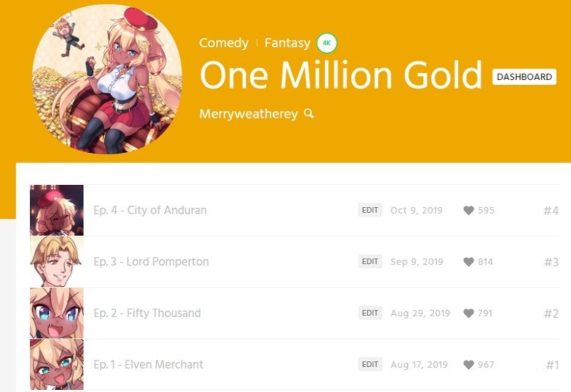Open Ep. 4 - City of Anduran title
This screenshot has width=571, height=392.
click(150, 210)
